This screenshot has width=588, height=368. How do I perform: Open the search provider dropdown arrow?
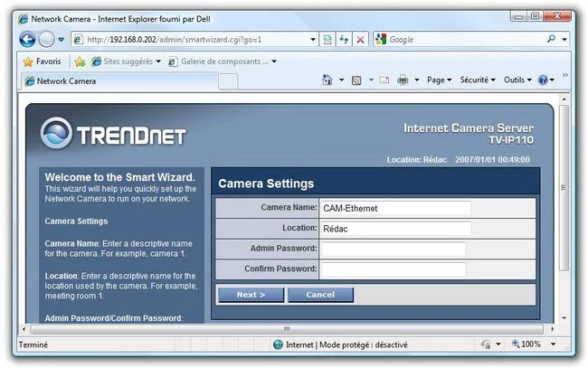pyautogui.click(x=564, y=40)
